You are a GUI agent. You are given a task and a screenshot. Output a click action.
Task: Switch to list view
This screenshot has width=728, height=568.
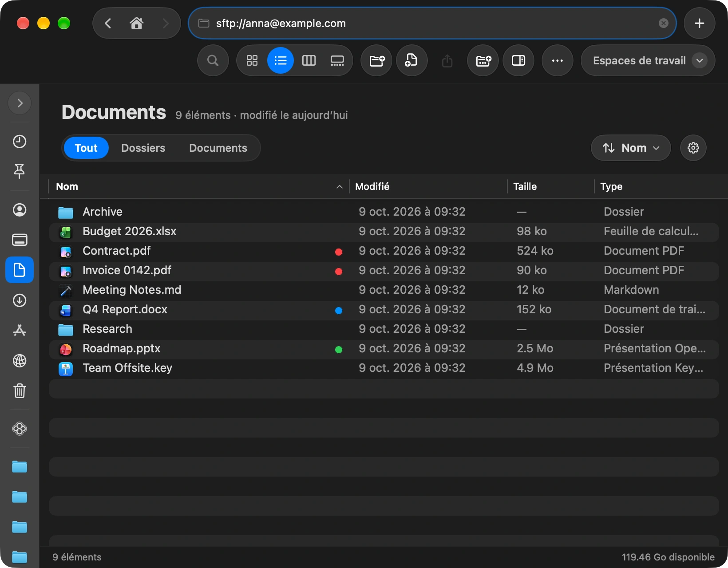281,60
